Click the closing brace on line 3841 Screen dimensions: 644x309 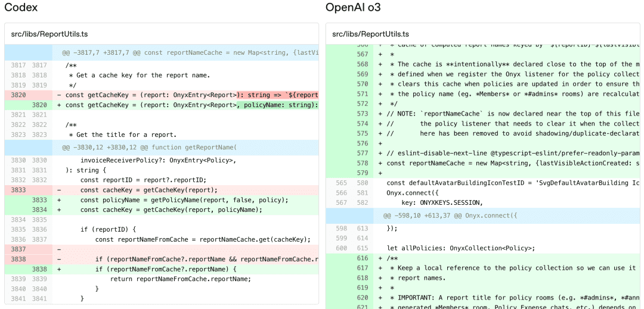click(82, 298)
